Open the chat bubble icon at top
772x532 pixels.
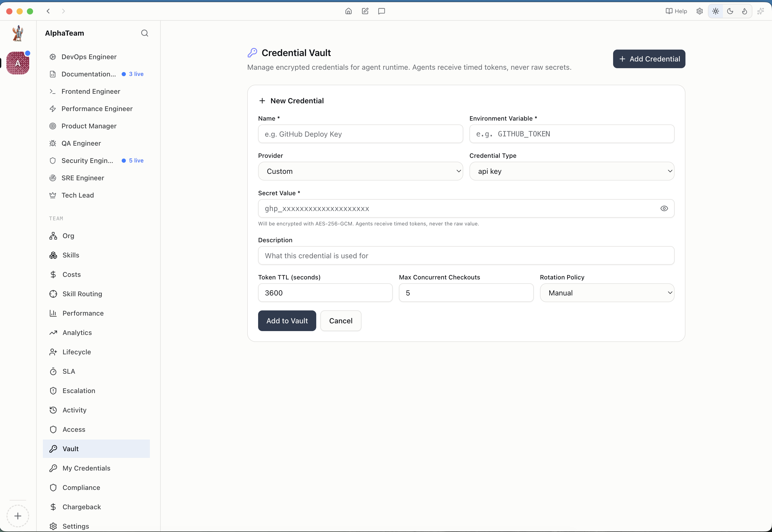381,11
